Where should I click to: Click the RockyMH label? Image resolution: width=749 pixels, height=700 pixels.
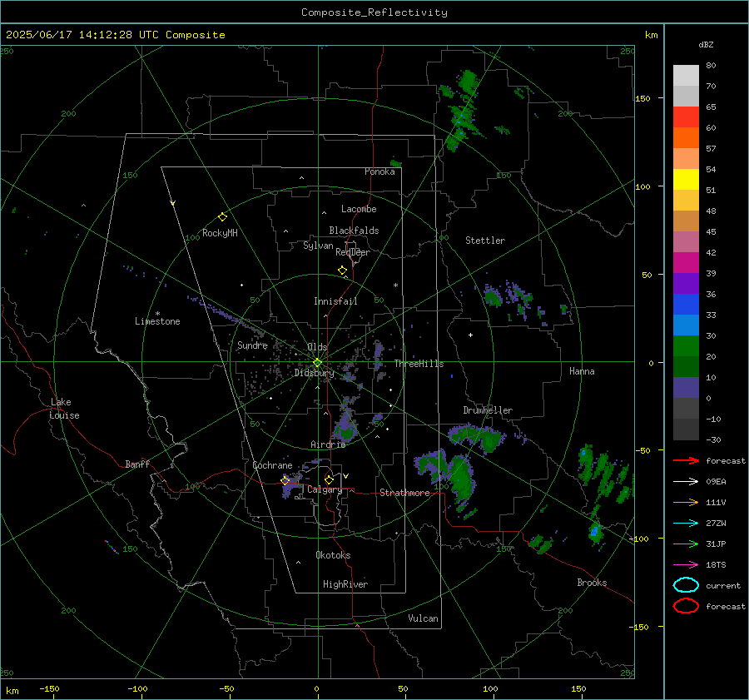coord(220,233)
